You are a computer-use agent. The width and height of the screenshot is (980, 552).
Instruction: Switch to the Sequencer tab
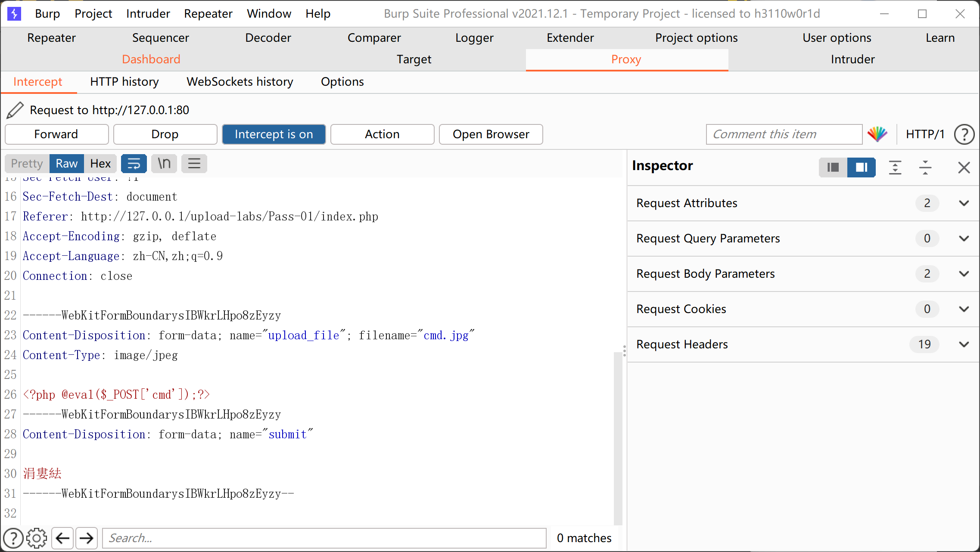[161, 38]
